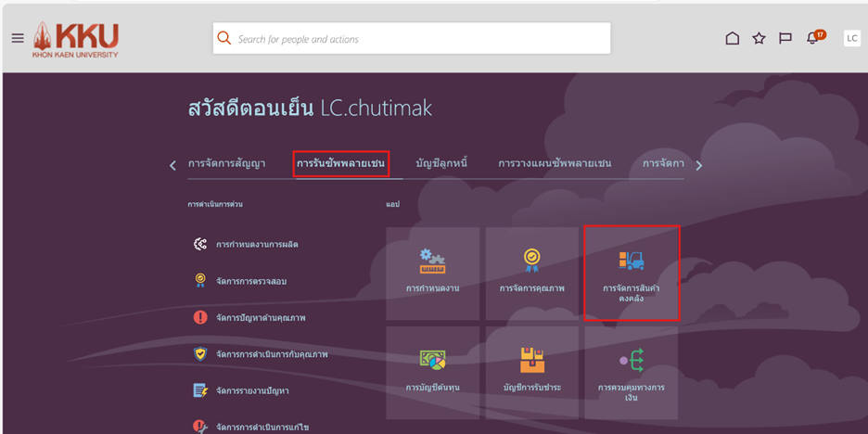Screen dimensions: 868x434
Task: Open Favorites star icon
Action: pyautogui.click(x=759, y=38)
